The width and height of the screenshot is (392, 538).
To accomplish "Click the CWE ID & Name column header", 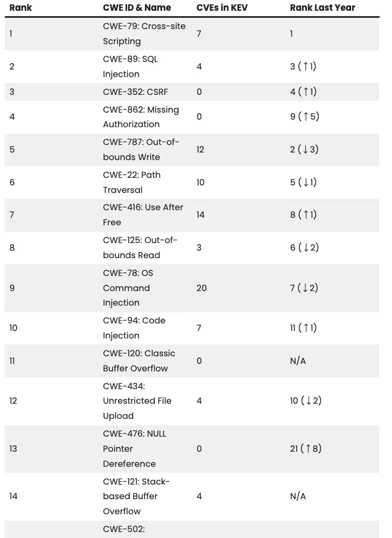I will [x=137, y=8].
